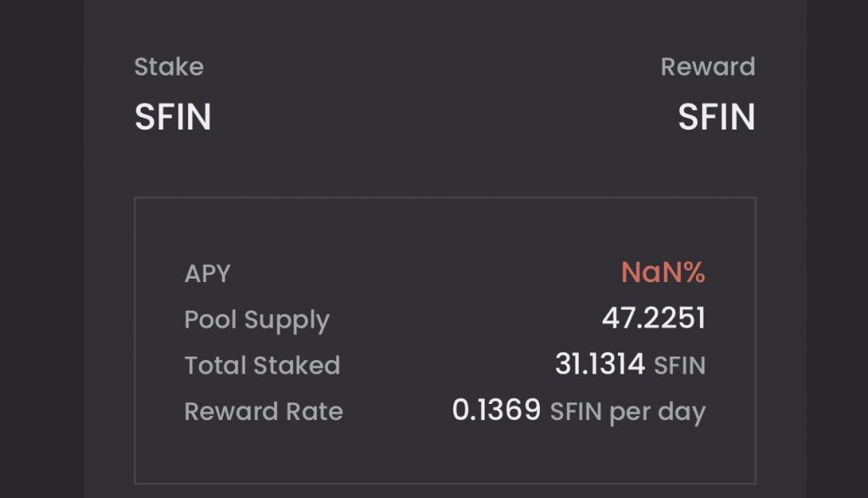The image size is (868, 498).
Task: Click the APY label
Action: (208, 274)
